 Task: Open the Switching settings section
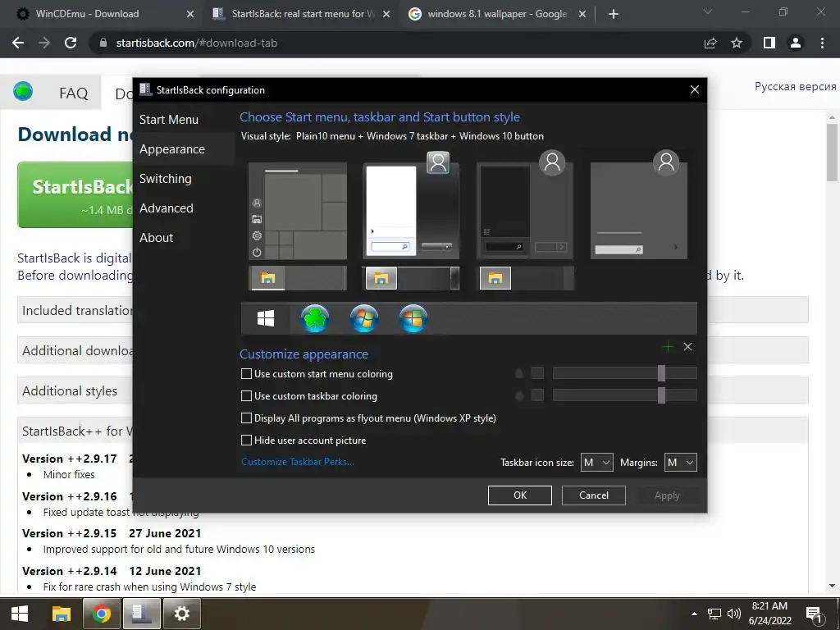165,178
